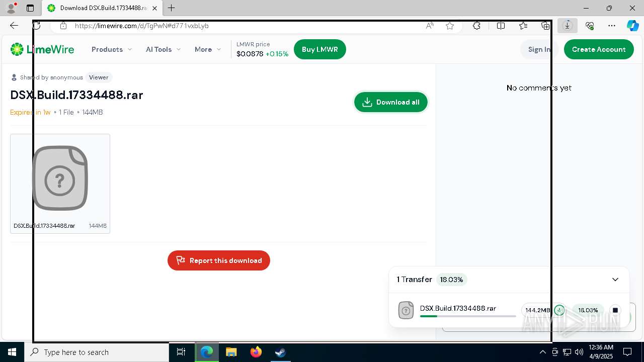644x362 pixels.
Task: Expand the Products dropdown menu
Action: [112, 49]
